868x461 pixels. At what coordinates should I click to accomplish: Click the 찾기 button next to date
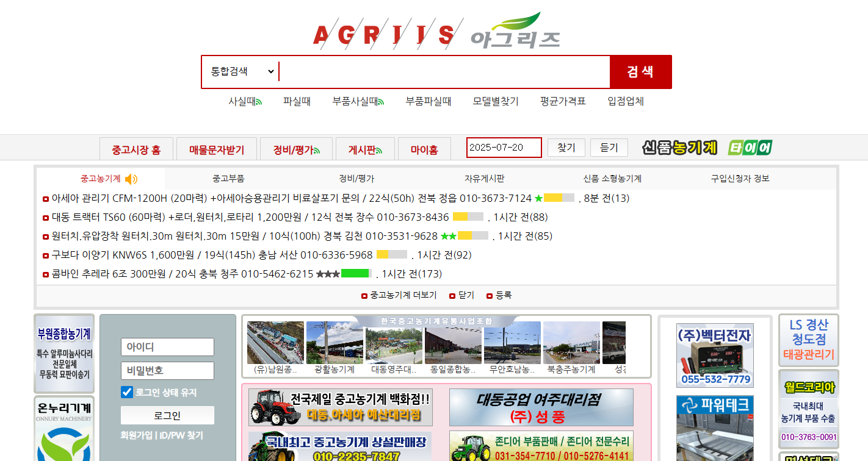(x=566, y=148)
